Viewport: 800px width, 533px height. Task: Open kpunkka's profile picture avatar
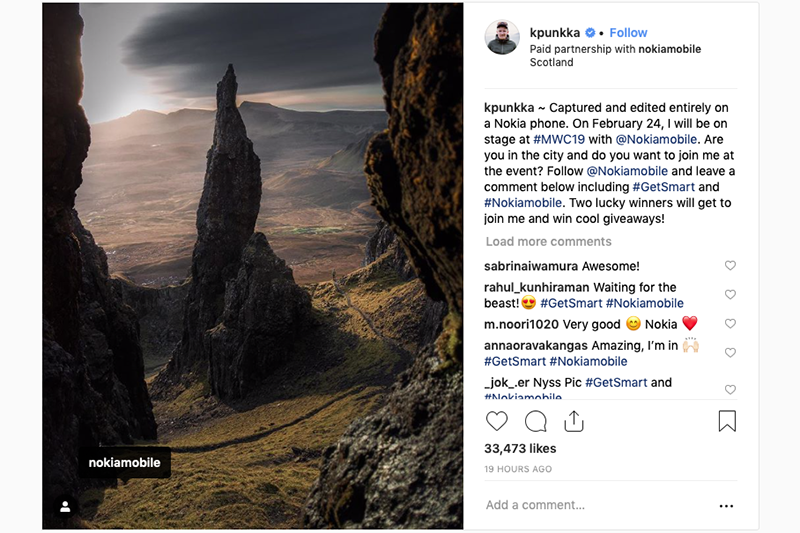502,38
